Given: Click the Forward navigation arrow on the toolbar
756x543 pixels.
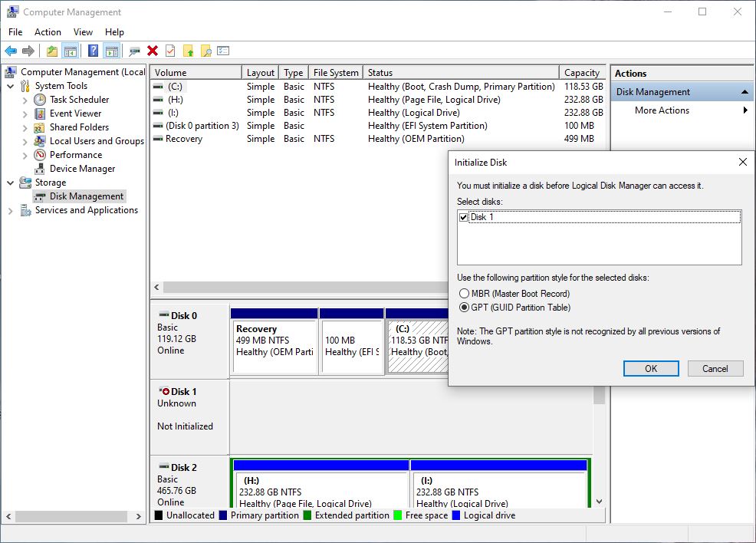Looking at the screenshot, I should pyautogui.click(x=27, y=51).
